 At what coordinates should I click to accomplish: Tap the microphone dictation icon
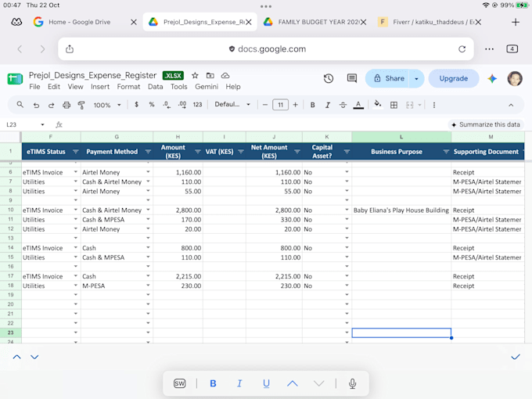click(353, 383)
